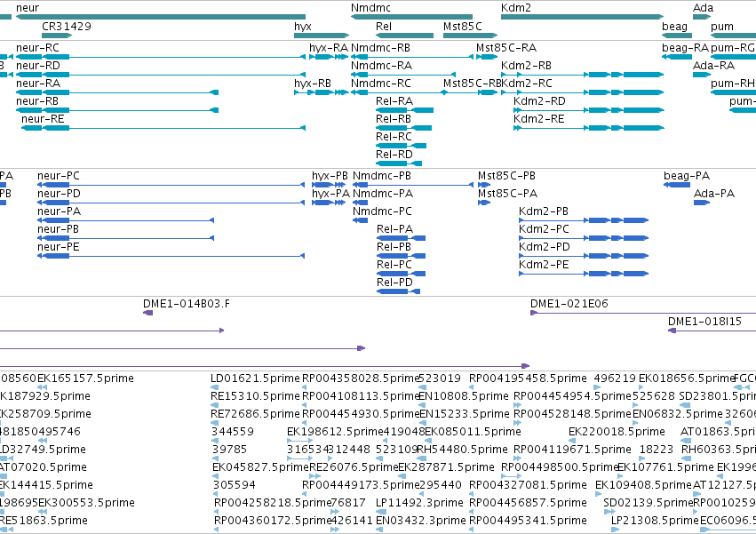Click cDNA RE15310.5prime
The width and height of the screenshot is (756, 534).
click(x=215, y=405)
